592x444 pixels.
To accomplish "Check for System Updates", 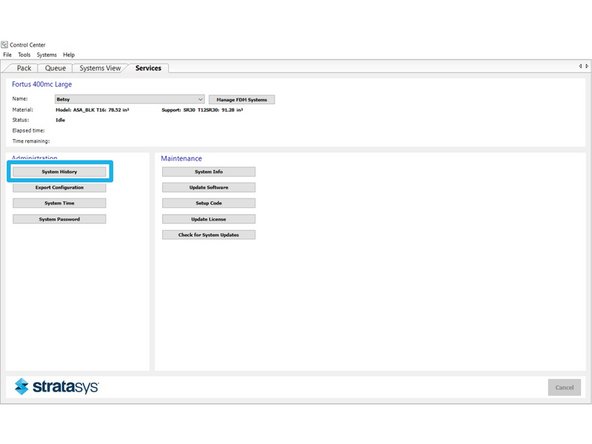I will pyautogui.click(x=209, y=235).
